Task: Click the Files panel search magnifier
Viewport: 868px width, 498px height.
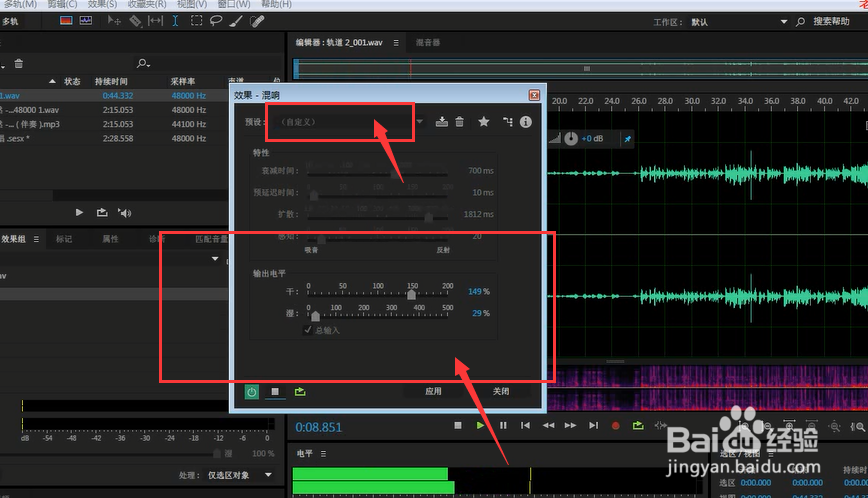Action: tap(143, 64)
